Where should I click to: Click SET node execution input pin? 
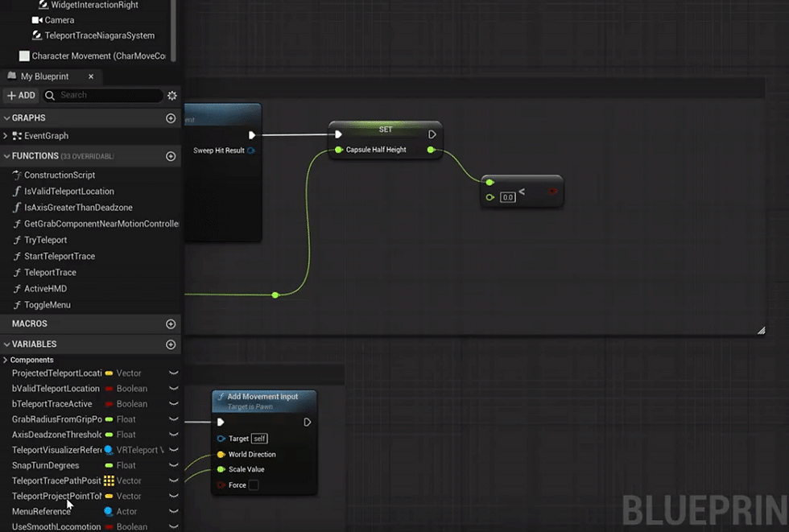[338, 134]
